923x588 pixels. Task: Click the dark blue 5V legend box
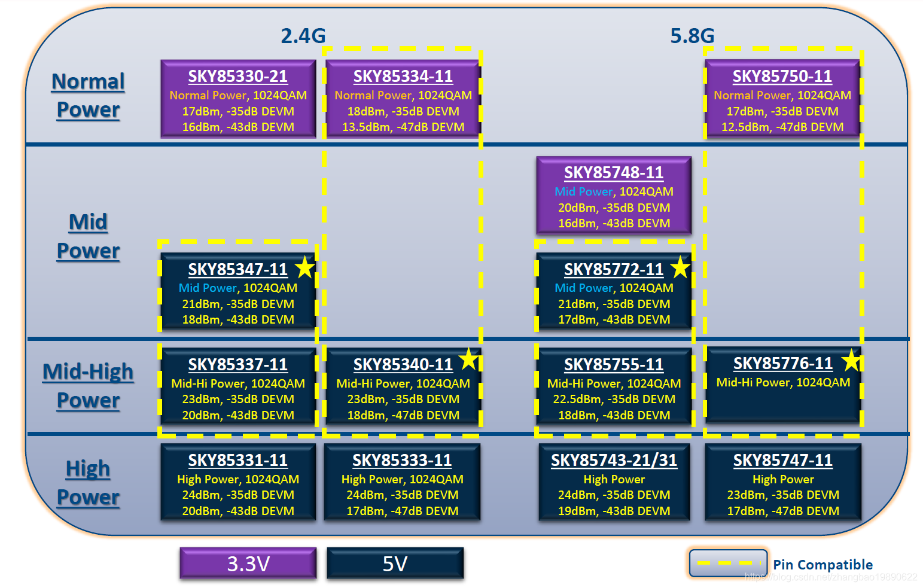pos(394,563)
